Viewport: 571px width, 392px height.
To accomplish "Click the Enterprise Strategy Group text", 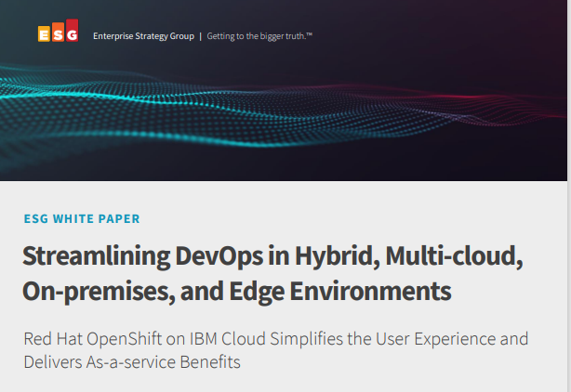I will 143,36.
